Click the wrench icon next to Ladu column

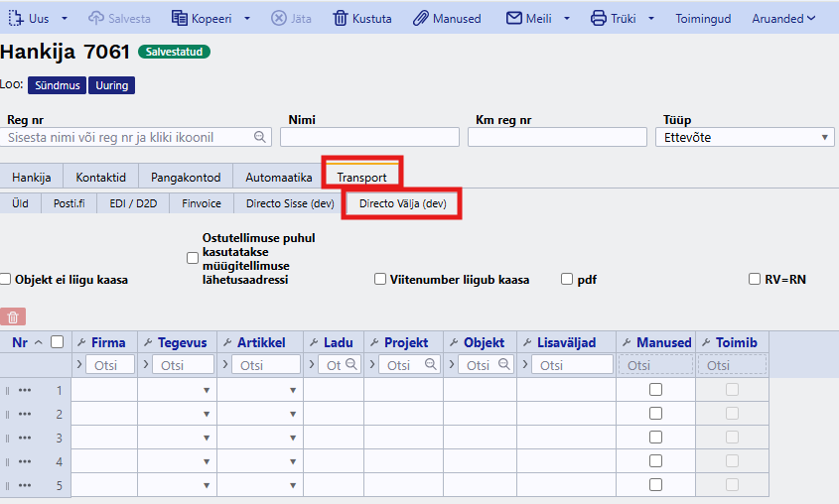314,342
